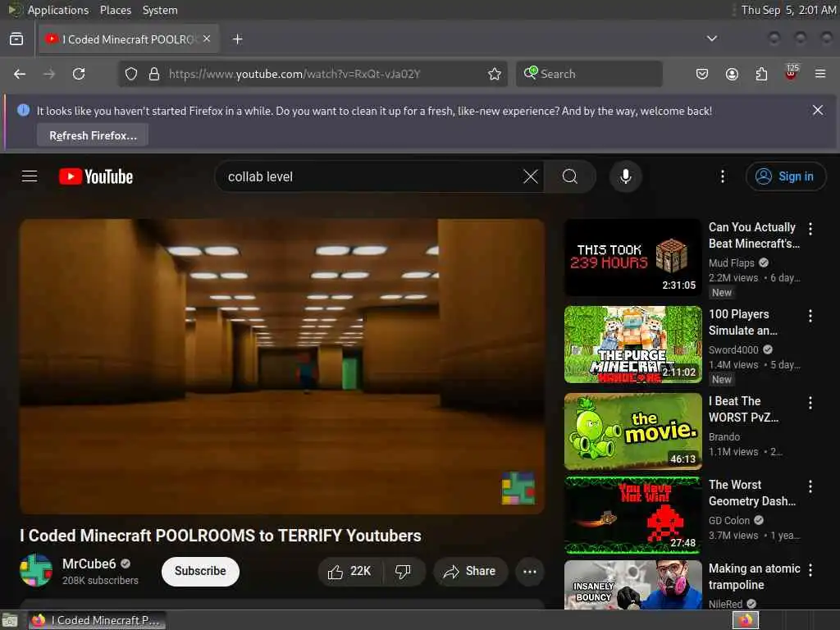Click Mud Flaps channel name
The image size is (840, 630).
pos(731,262)
